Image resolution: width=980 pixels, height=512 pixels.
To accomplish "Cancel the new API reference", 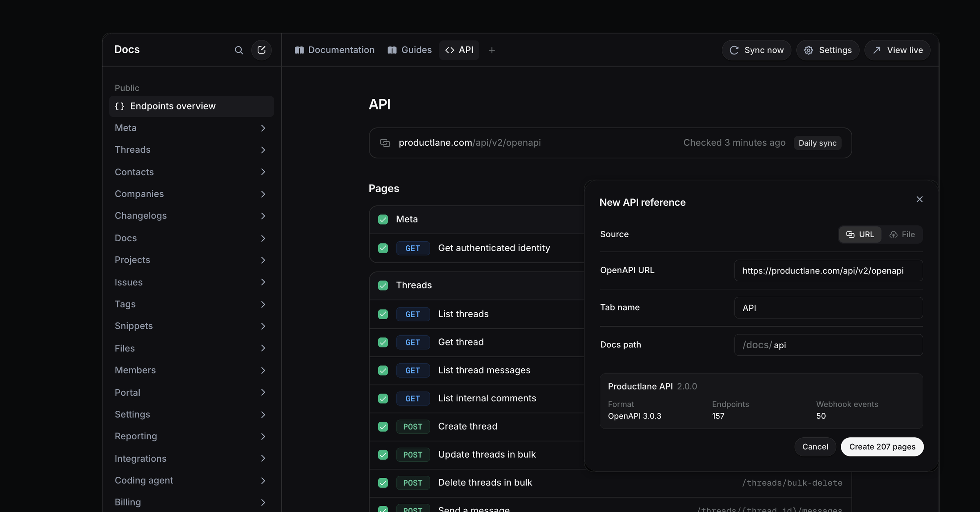I will coord(815,447).
